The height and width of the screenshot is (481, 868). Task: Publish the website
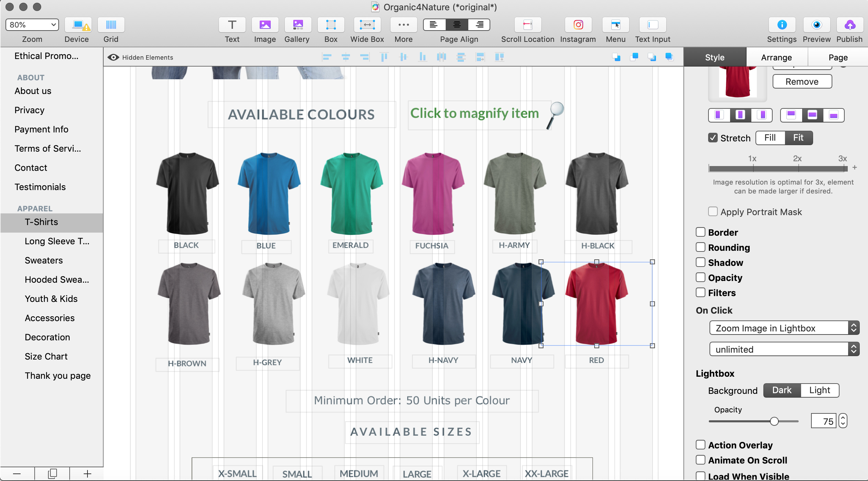pyautogui.click(x=849, y=25)
